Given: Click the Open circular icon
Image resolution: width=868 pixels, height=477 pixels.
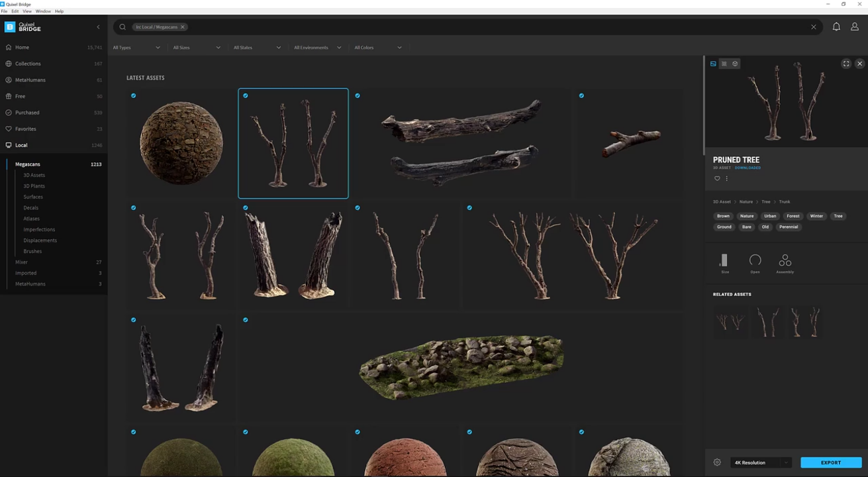Looking at the screenshot, I should pos(755,263).
